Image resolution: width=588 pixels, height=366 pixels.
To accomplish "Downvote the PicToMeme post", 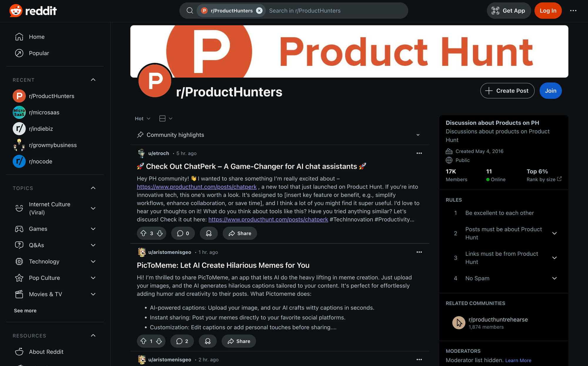I will pyautogui.click(x=159, y=341).
